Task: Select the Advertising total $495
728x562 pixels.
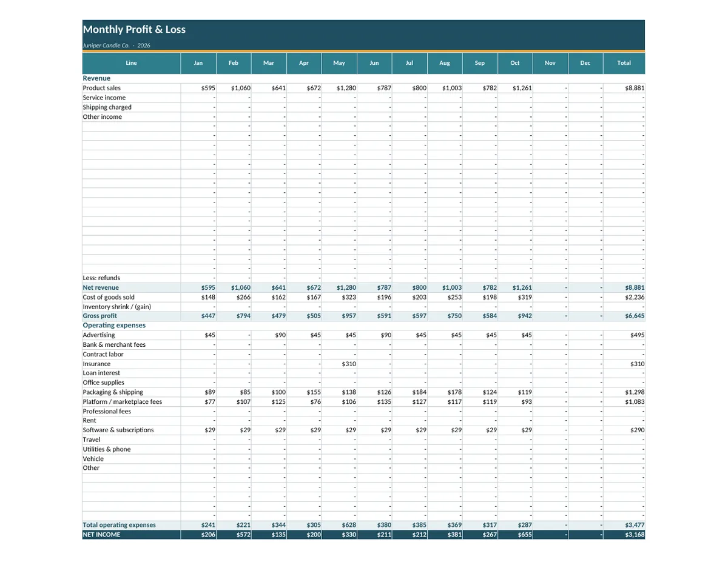Action: tap(636, 335)
